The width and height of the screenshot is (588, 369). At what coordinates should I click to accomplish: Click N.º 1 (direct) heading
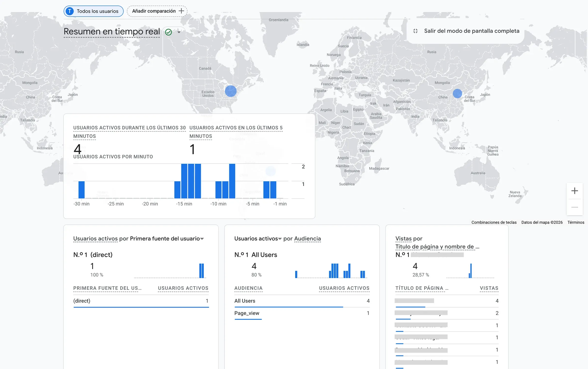tap(93, 255)
